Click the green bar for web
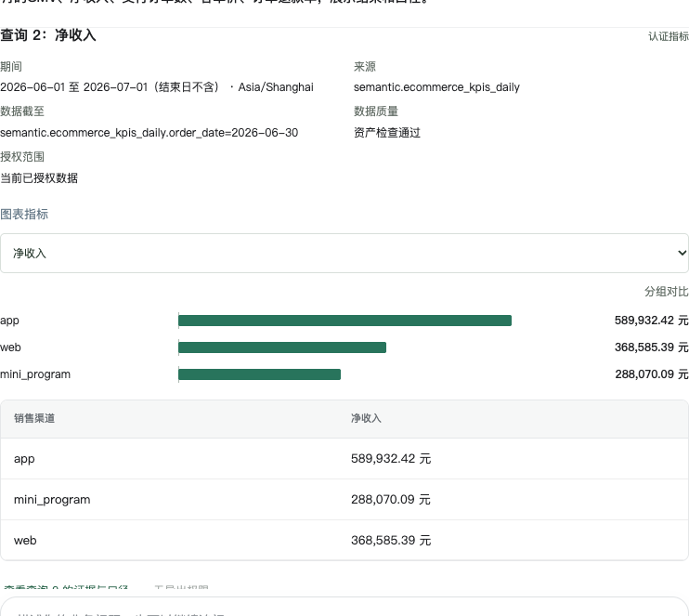Image resolution: width=689 pixels, height=616 pixels. click(282, 347)
